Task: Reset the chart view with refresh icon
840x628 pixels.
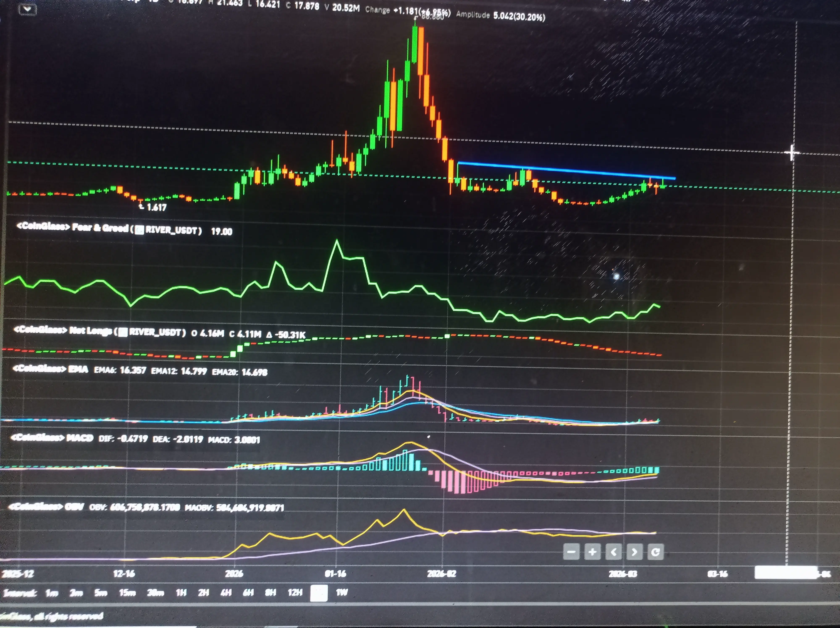Action: click(655, 552)
